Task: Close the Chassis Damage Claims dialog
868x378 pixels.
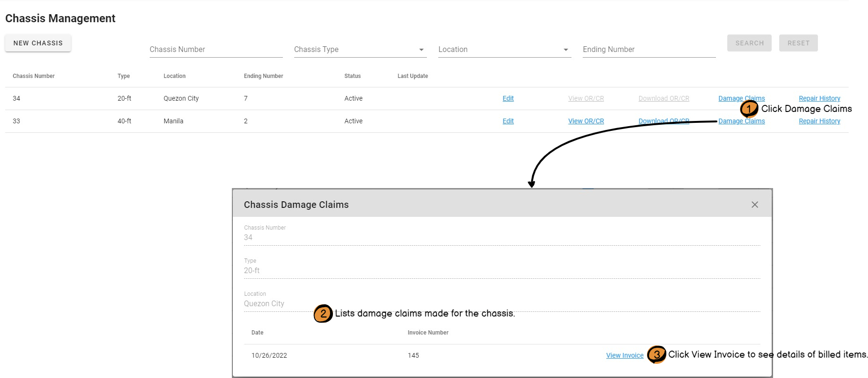Action: point(755,205)
